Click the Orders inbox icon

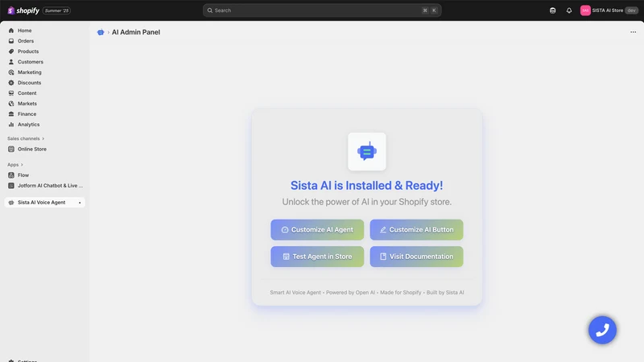11,41
